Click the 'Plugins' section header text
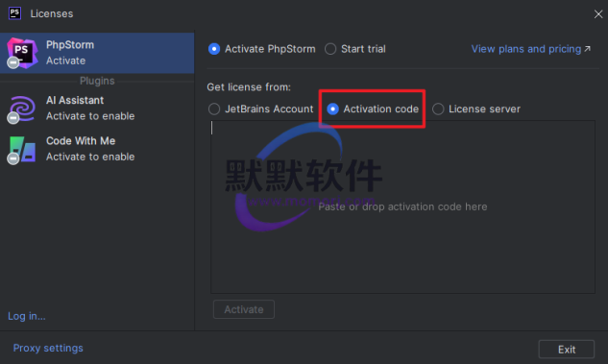Image resolution: width=608 pixels, height=364 pixels. (x=97, y=81)
